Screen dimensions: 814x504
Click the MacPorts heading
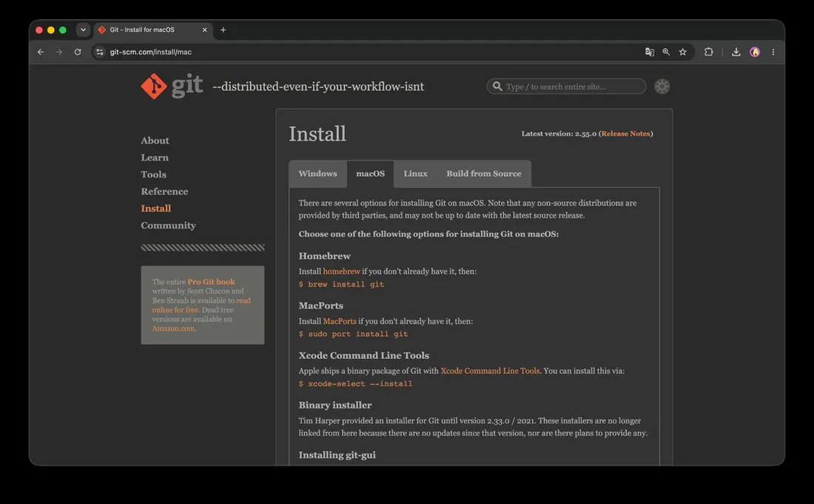321,306
